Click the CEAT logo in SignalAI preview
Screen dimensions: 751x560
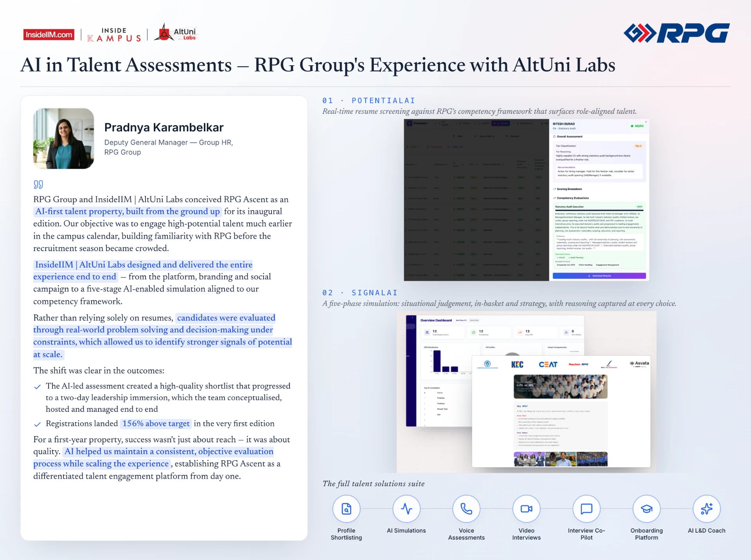[548, 364]
